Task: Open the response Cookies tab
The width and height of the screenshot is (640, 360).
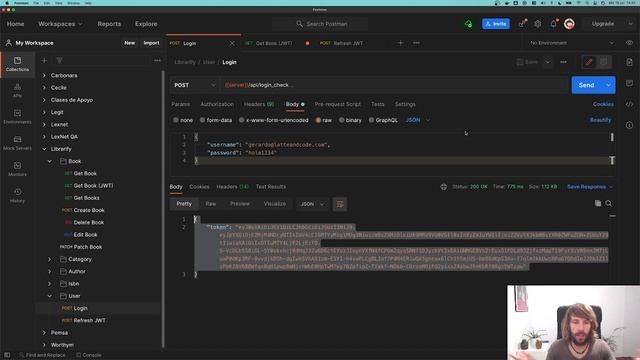Action: pos(199,187)
